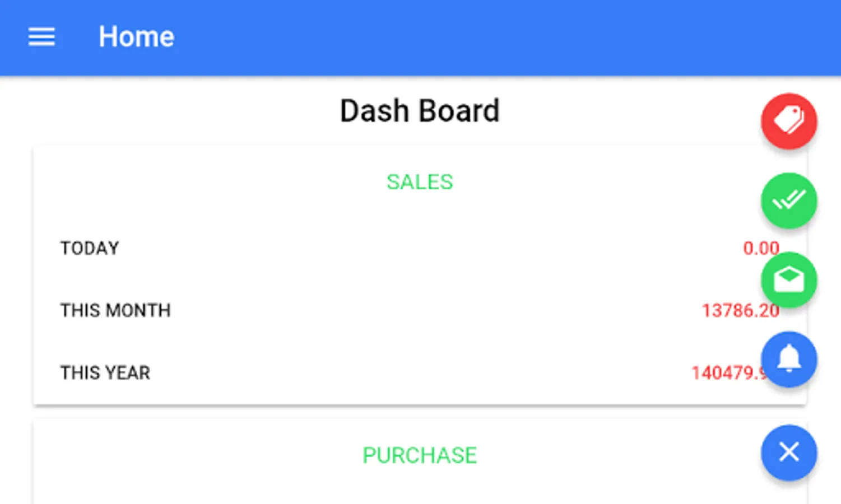Click blank space left of Dash Board
The width and height of the screenshot is (841, 504).
168,111
